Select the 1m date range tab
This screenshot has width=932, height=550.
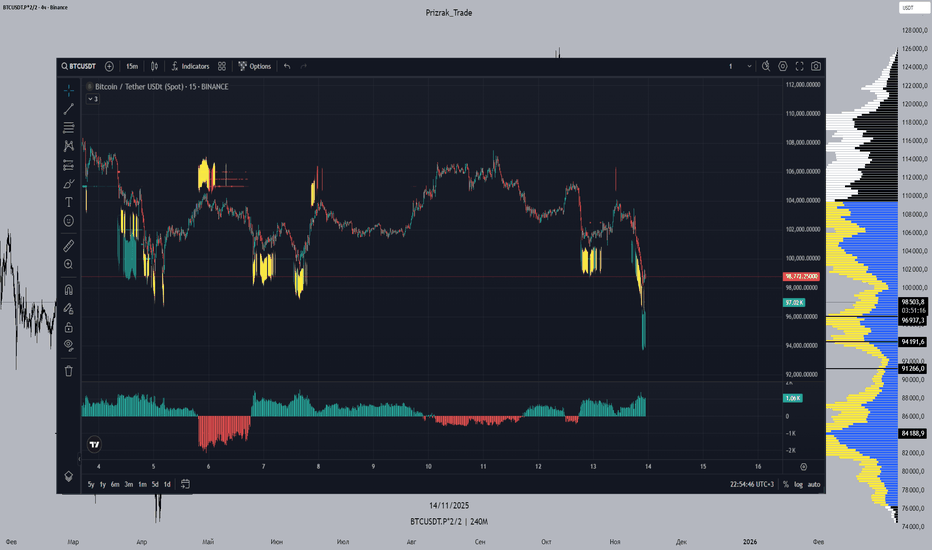(x=142, y=485)
